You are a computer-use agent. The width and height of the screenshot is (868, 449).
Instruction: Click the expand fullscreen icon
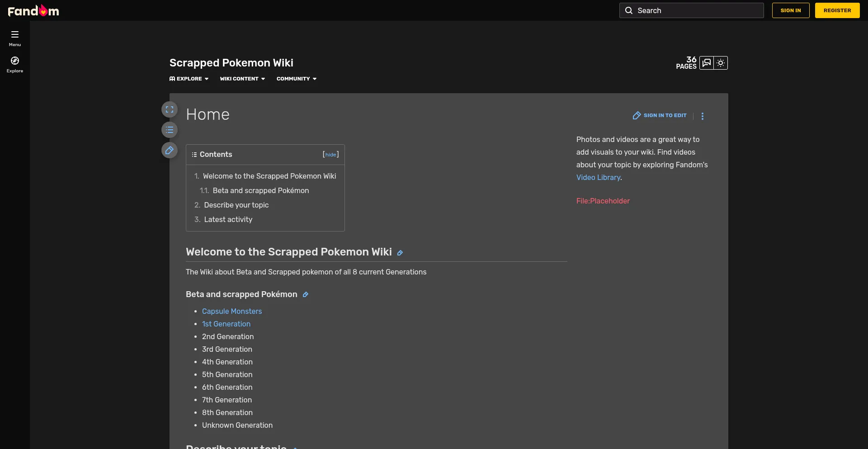(x=170, y=109)
